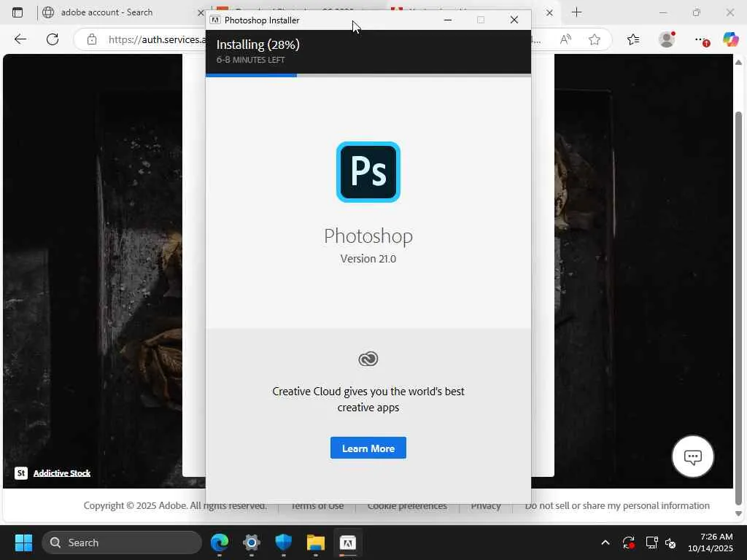This screenshot has width=747, height=560.
Task: Click the Adobe installer taskbar icon
Action: [x=348, y=542]
